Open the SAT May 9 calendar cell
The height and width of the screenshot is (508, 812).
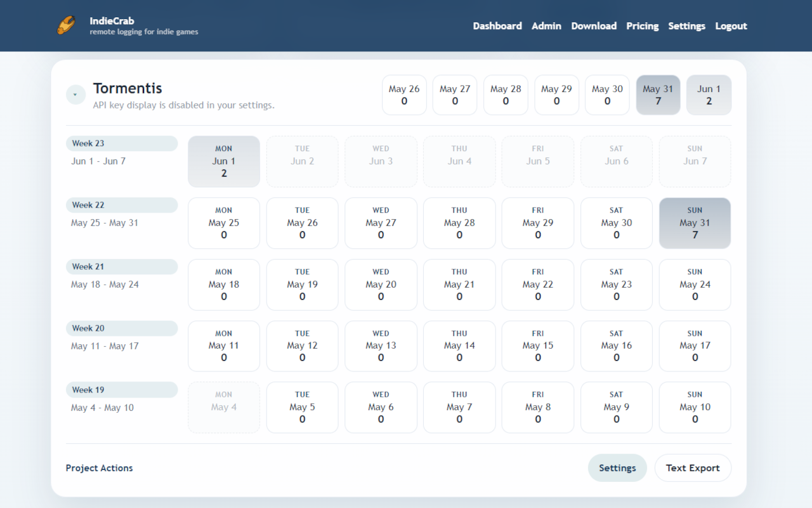pos(616,408)
